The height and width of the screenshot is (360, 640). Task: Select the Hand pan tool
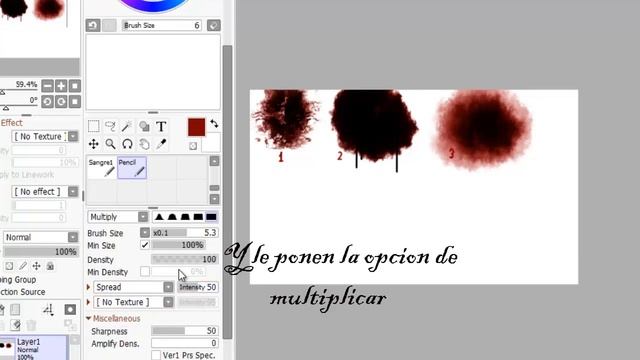[x=144, y=144]
